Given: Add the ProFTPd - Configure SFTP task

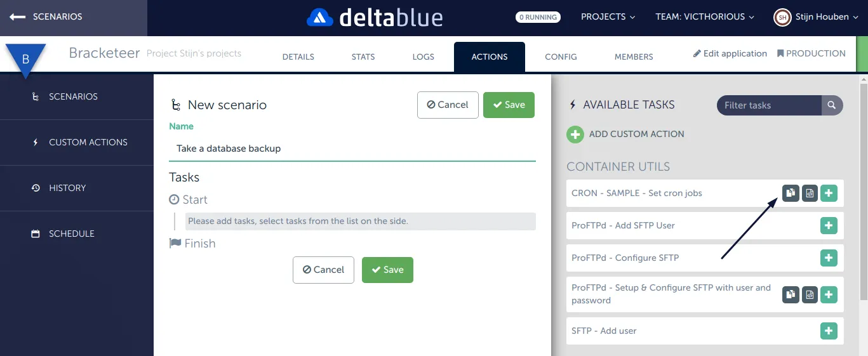Looking at the screenshot, I should (x=829, y=258).
